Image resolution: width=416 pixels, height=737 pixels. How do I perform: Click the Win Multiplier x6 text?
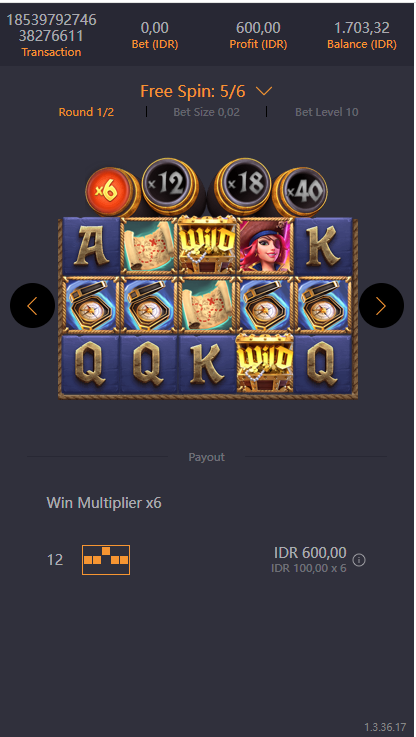click(x=104, y=503)
